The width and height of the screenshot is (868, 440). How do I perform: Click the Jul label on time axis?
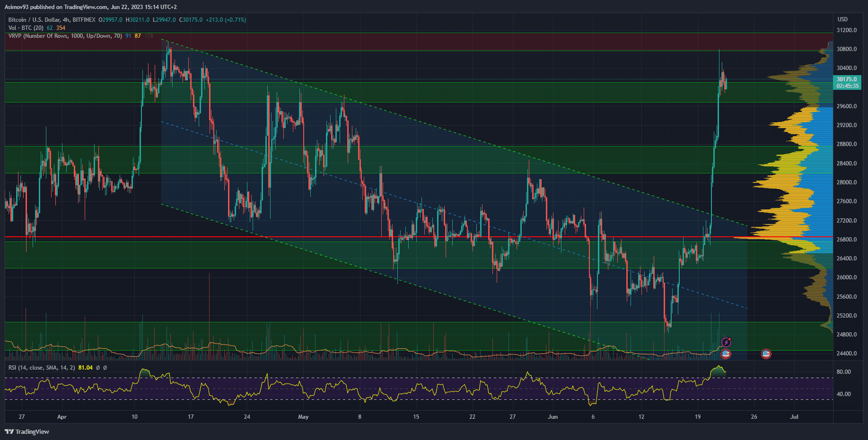[x=794, y=417]
